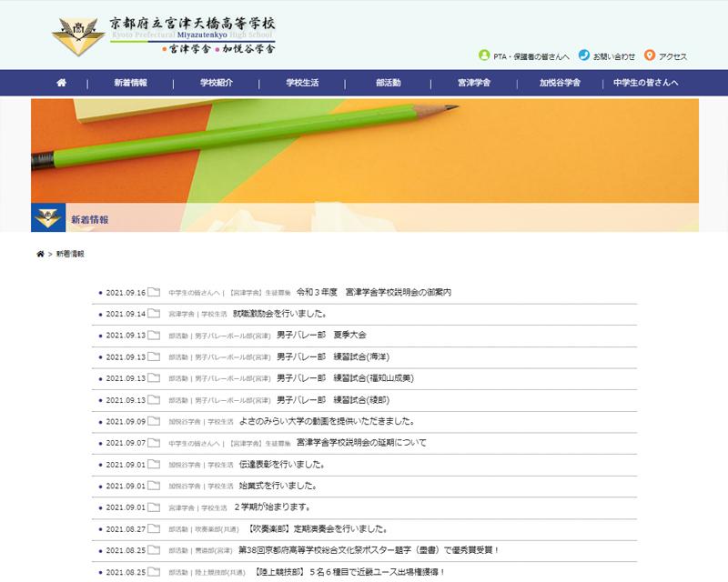
Task: Click folder icon beside 2021.09.09 entry
Action: coord(154,421)
